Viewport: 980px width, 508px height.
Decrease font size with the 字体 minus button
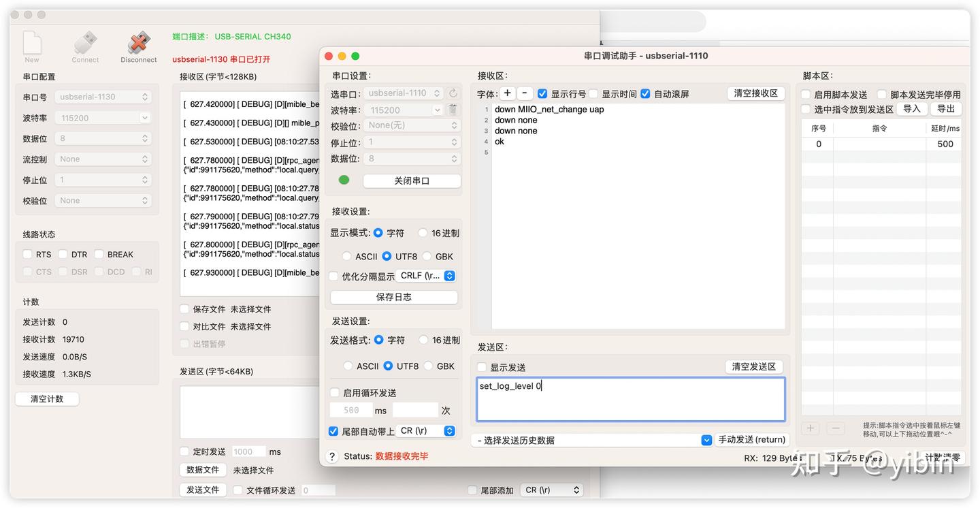point(525,94)
